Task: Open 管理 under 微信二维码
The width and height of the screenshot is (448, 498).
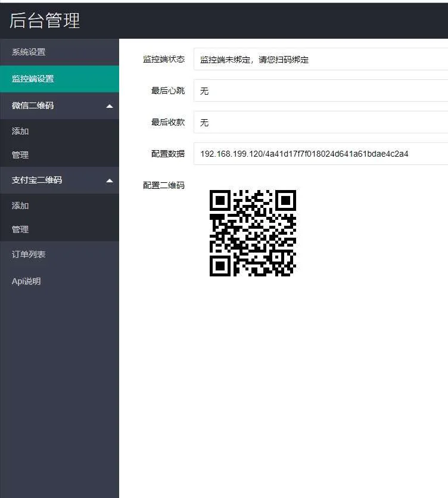Action: point(20,155)
